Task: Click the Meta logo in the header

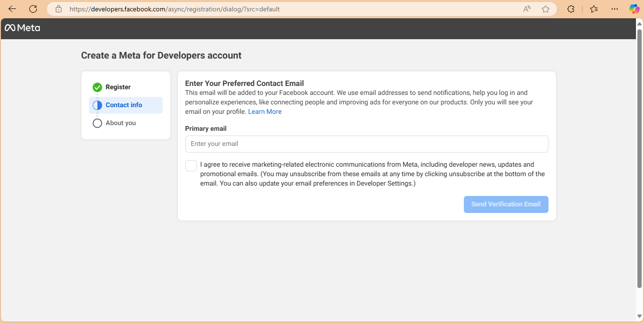Action: coord(22,28)
